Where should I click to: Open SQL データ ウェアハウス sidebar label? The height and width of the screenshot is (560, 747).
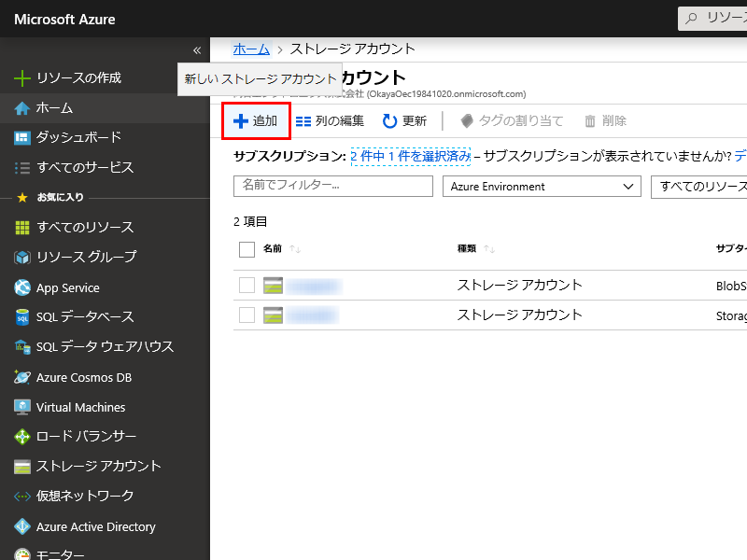click(106, 347)
